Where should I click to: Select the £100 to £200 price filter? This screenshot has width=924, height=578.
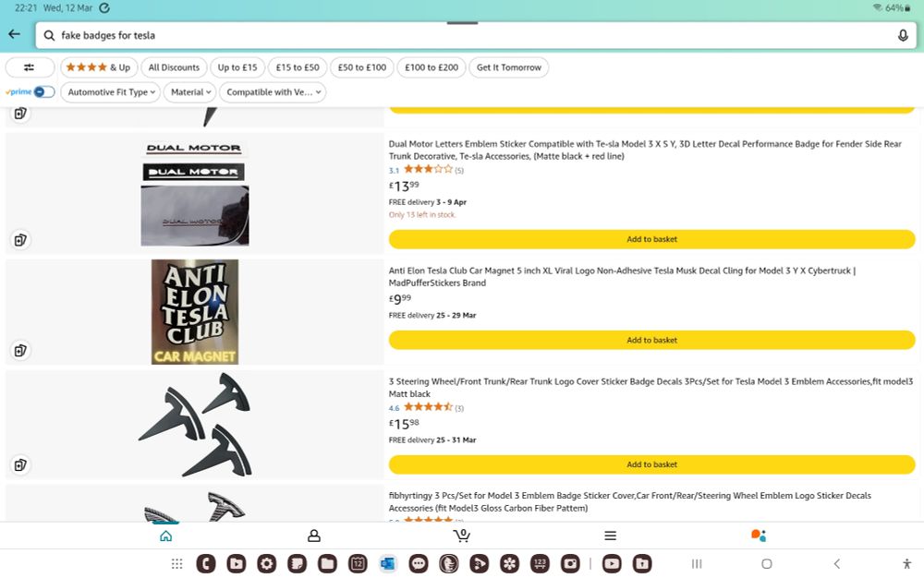click(x=432, y=67)
